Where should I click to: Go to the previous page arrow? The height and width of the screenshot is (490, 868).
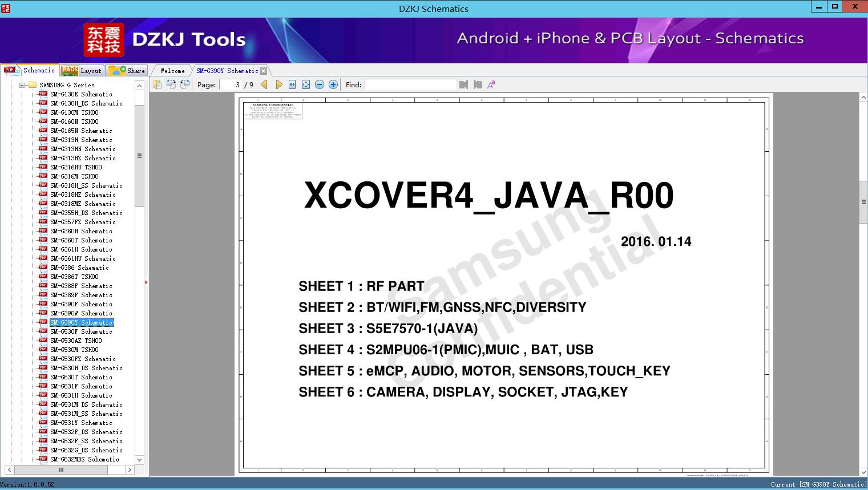point(264,84)
